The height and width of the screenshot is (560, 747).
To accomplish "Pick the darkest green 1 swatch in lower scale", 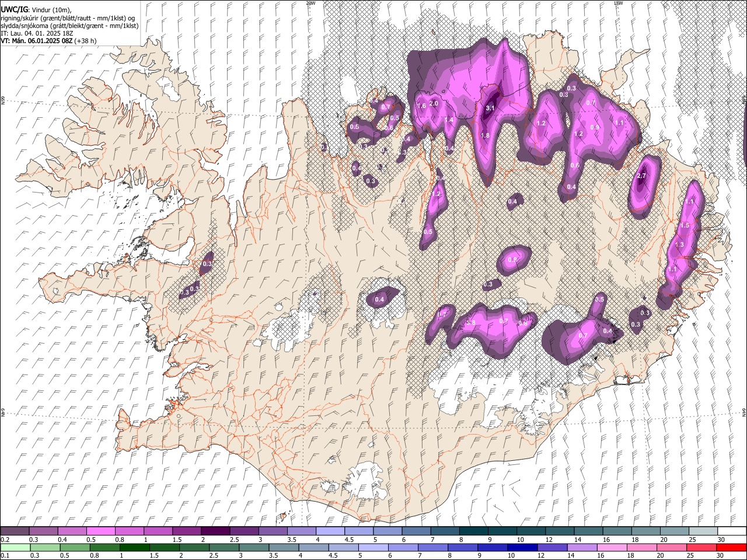I will point(135,547).
